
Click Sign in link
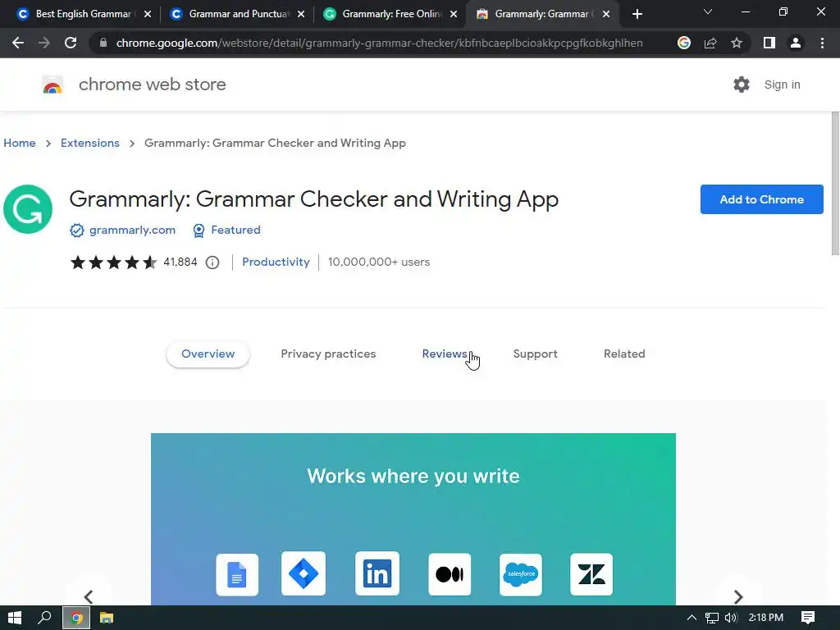(782, 84)
